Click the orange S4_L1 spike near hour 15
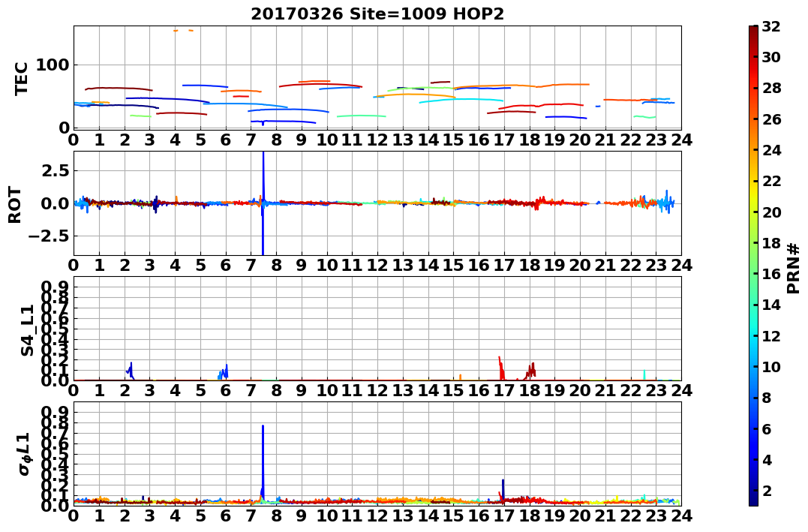The width and height of the screenshot is (808, 532). (x=460, y=377)
